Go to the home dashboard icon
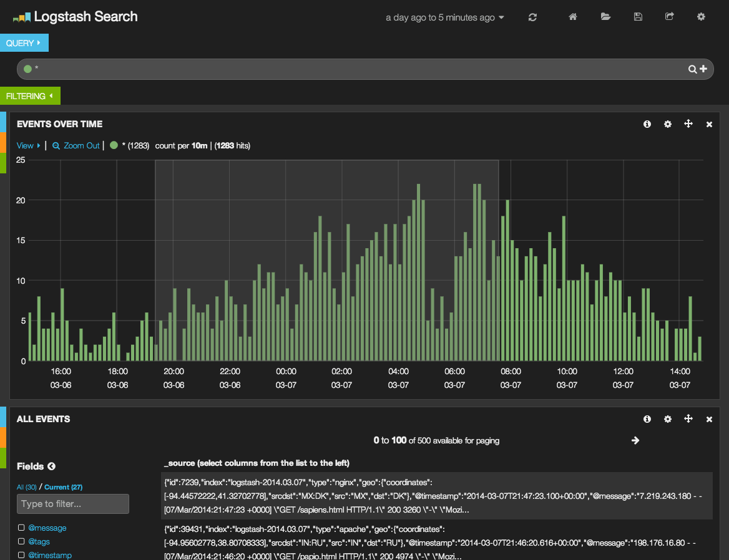 pyautogui.click(x=573, y=17)
